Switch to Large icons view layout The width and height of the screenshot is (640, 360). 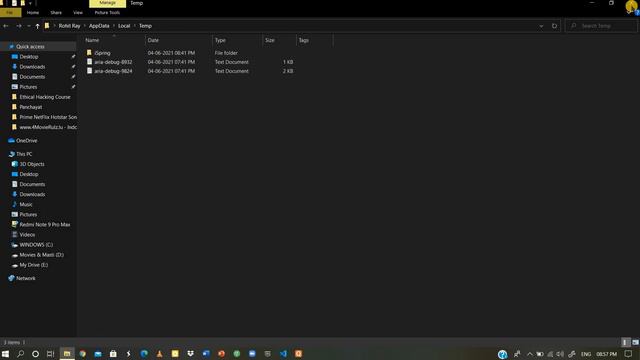[x=635, y=342]
